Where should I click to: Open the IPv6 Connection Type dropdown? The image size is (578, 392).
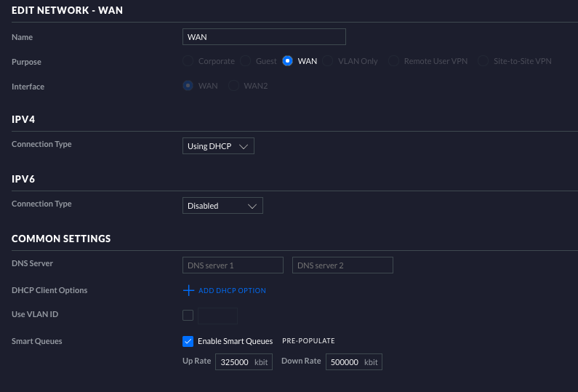tap(222, 206)
